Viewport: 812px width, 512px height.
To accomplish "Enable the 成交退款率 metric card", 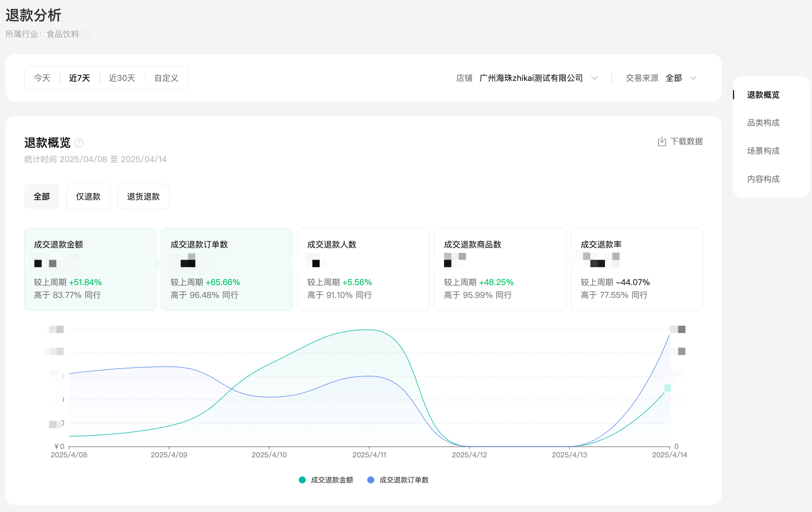I will point(636,269).
